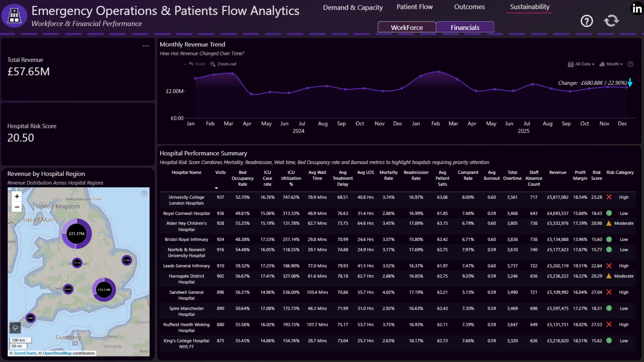Screen dimensions: 644x362
Task: Open the help question mark icon
Action: tap(587, 21)
